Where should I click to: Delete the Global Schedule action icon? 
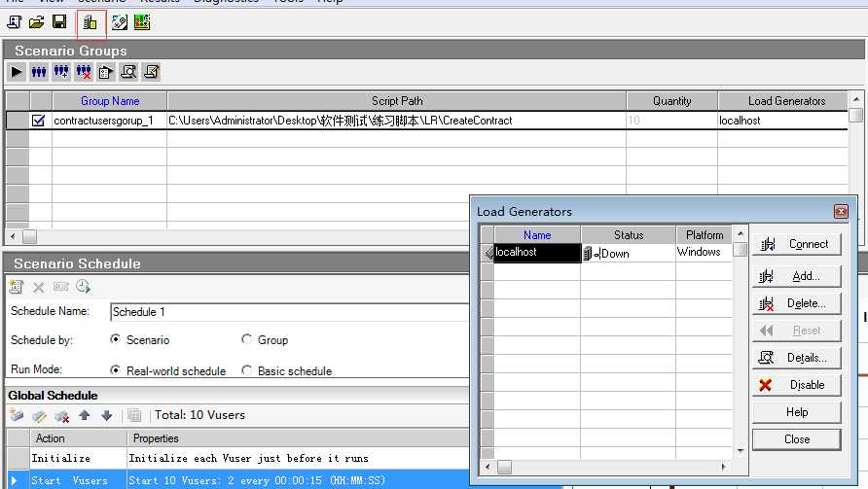tap(62, 415)
